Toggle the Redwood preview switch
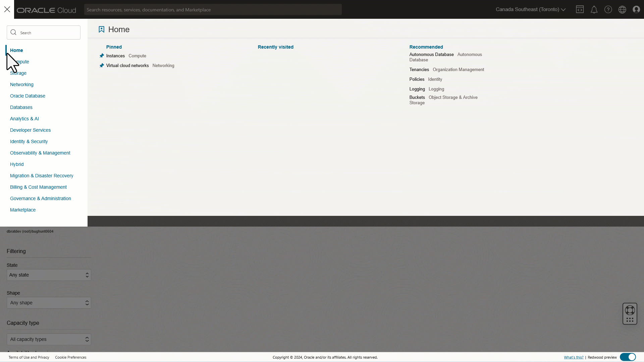Viewport: 644px width, 362px height. tap(629, 357)
